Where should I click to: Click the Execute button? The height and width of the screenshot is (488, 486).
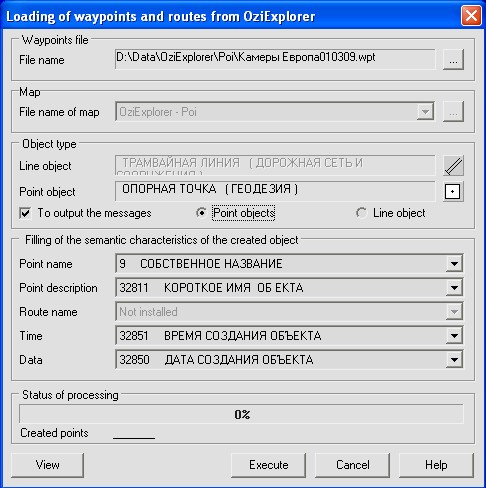point(268,465)
